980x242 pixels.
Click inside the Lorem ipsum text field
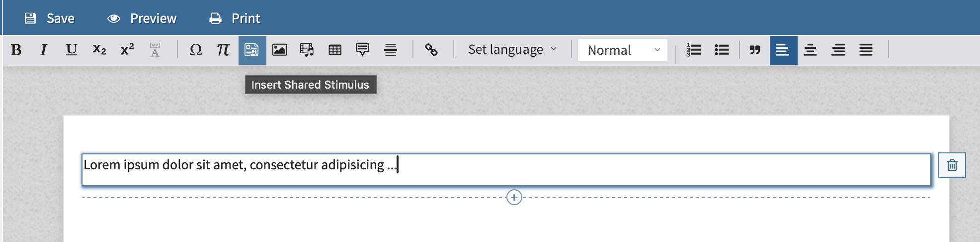click(497, 169)
